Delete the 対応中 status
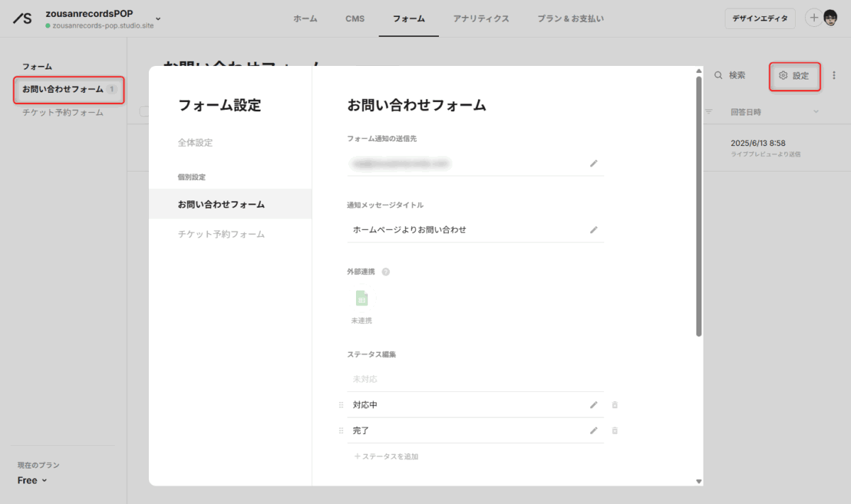This screenshot has height=504, width=851. pos(615,405)
